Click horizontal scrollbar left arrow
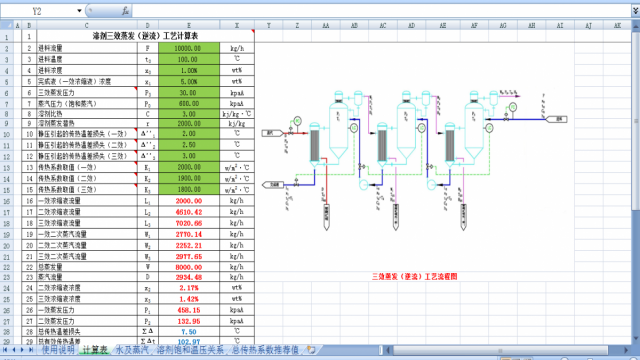The width and height of the screenshot is (640, 360). pyautogui.click(x=389, y=350)
